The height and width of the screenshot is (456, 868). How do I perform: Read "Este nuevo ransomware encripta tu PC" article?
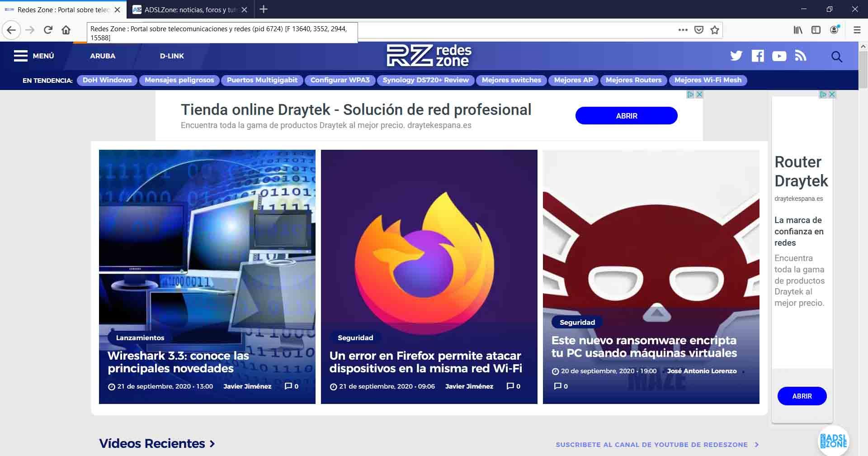tap(644, 347)
